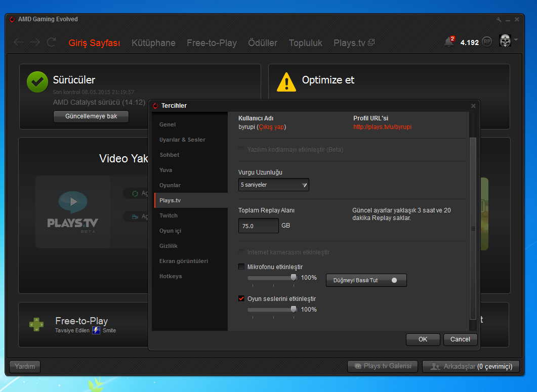
Task: Open the notifications bell
Action: tap(449, 41)
